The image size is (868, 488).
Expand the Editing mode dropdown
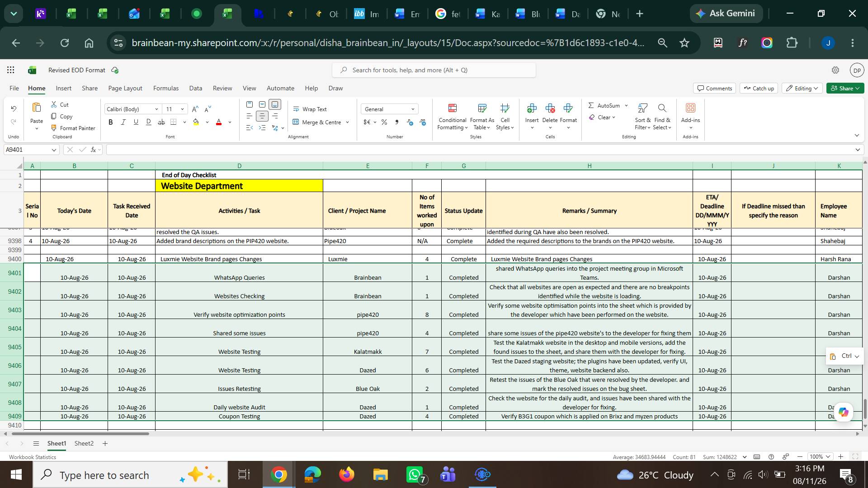[803, 89]
